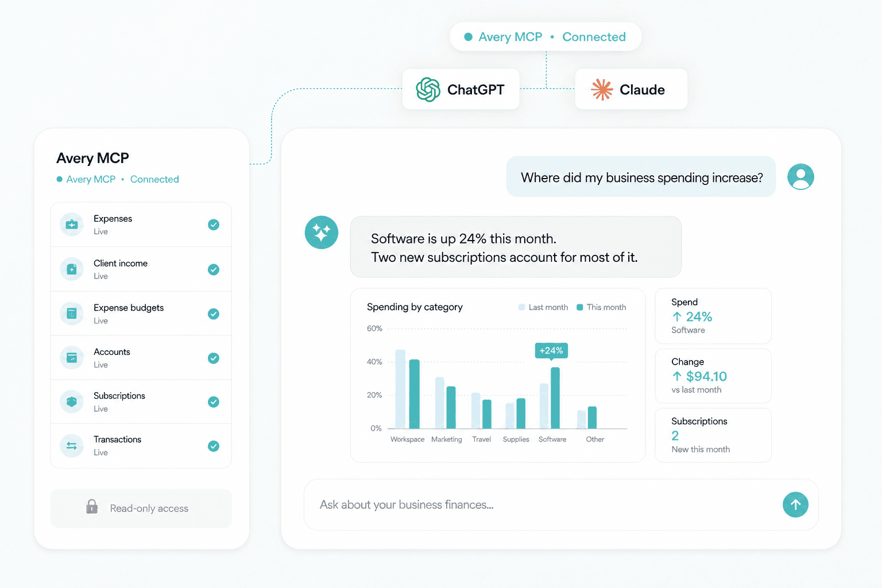Click the +24% chart tooltip
This screenshot has width=882, height=588.
tap(551, 351)
